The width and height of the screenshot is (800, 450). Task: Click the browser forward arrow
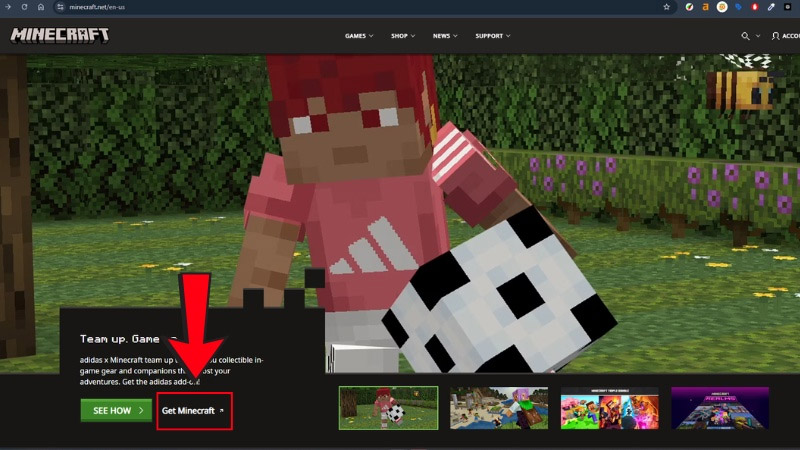(x=8, y=7)
